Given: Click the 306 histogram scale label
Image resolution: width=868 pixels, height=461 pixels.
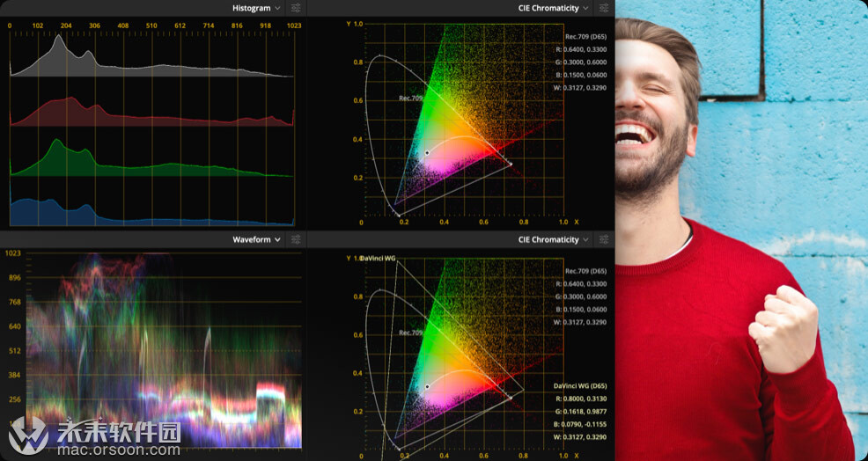Looking at the screenshot, I should (x=95, y=26).
